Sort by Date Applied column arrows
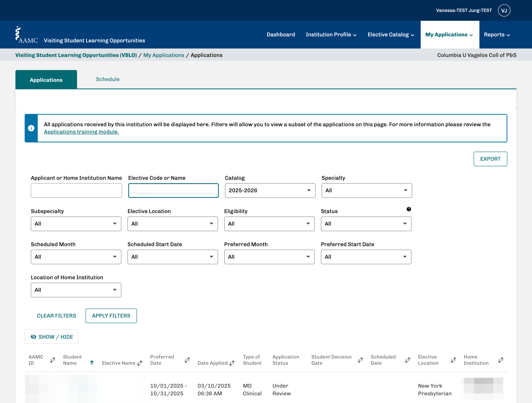 (x=232, y=363)
